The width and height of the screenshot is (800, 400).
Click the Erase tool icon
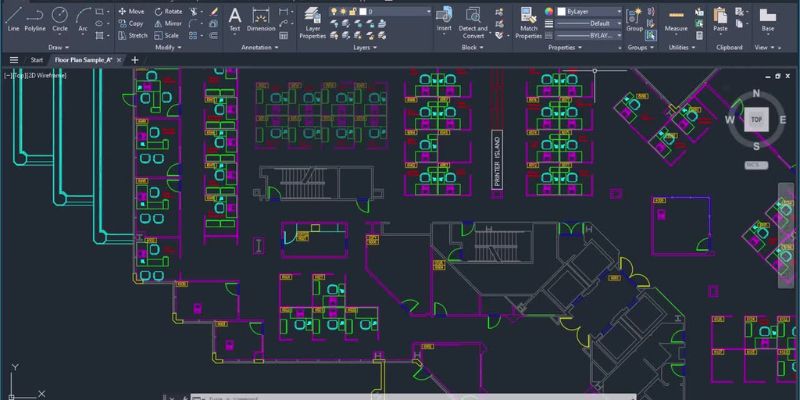coord(214,11)
